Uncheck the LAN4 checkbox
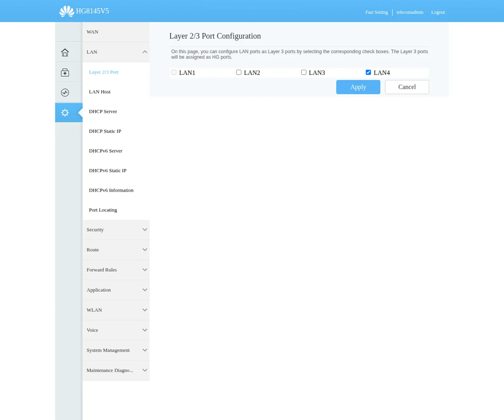The height and width of the screenshot is (420, 504). 368,72
